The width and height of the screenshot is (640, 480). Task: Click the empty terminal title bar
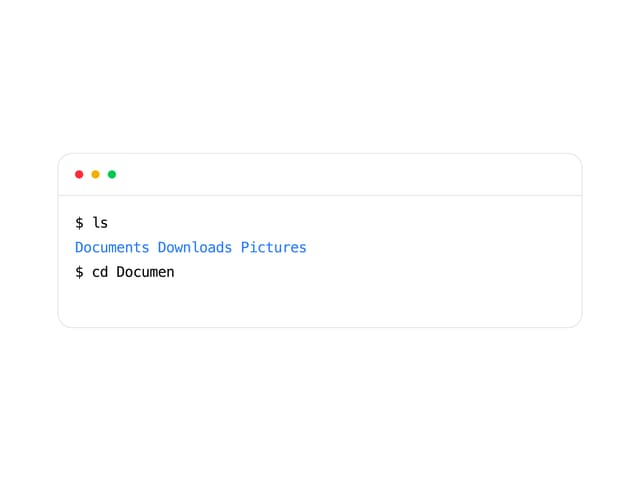320,175
